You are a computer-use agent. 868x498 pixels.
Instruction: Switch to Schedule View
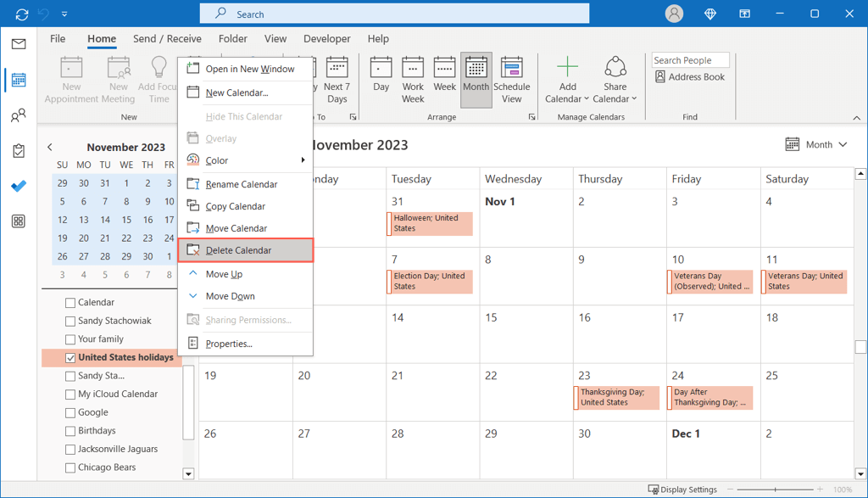(x=511, y=80)
